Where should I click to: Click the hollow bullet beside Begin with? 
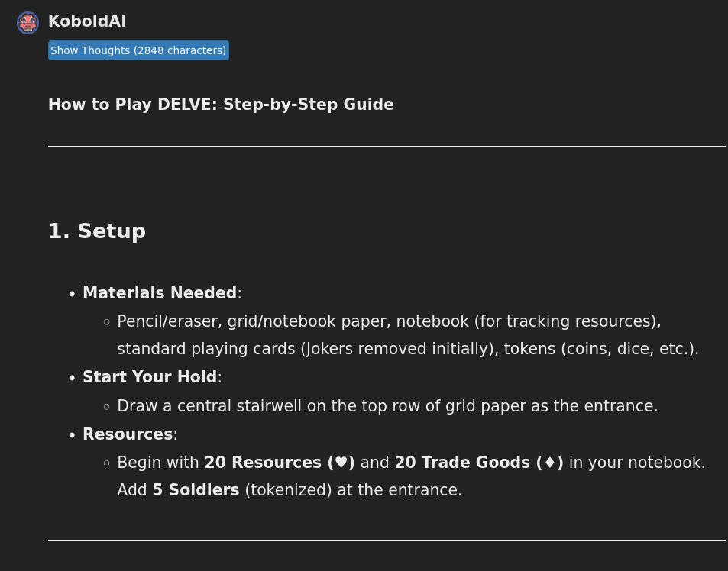[107, 463]
